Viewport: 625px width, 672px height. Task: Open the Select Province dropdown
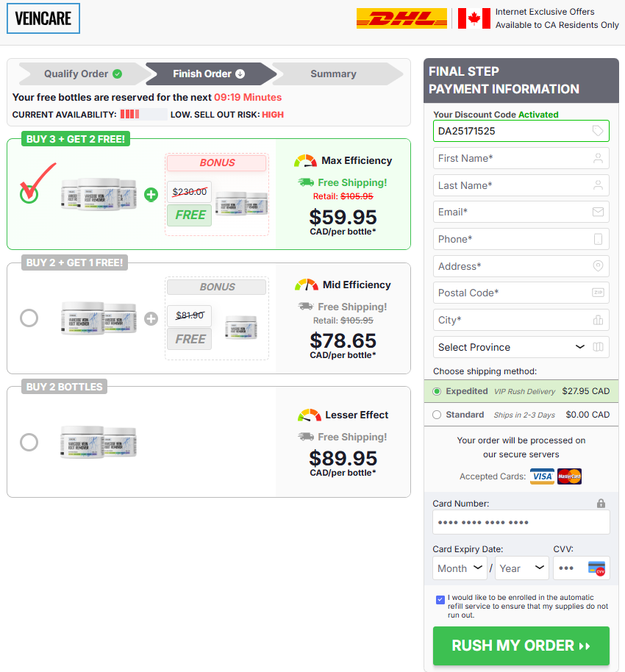[x=521, y=347]
